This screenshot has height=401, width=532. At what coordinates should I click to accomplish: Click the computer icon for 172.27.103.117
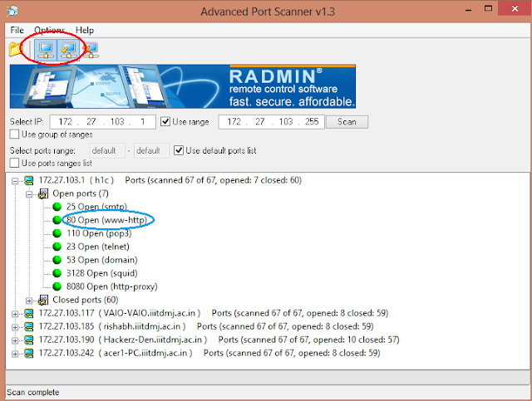coord(29,314)
